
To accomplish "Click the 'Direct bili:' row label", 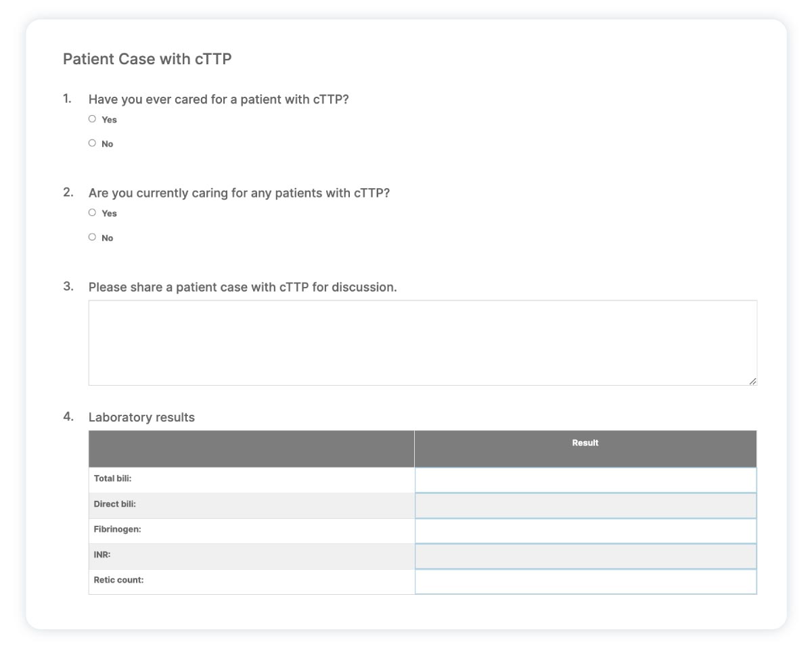I will (115, 505).
